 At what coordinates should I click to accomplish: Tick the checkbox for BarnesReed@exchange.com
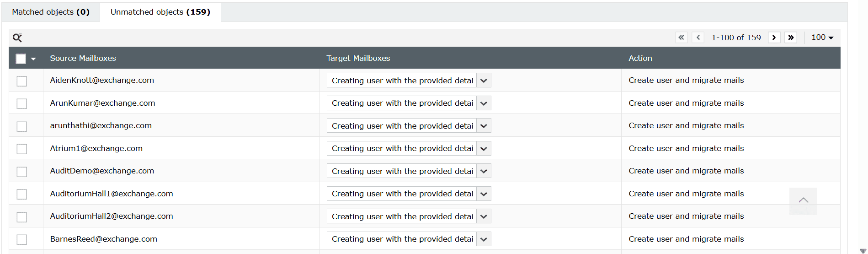pyautogui.click(x=22, y=239)
